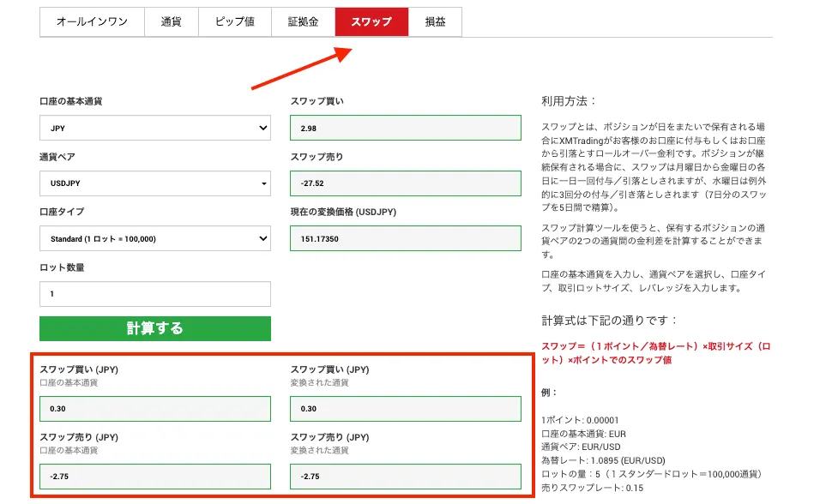
Task: Click the 現在の変換価格 field showing 151.17350
Action: [405, 238]
